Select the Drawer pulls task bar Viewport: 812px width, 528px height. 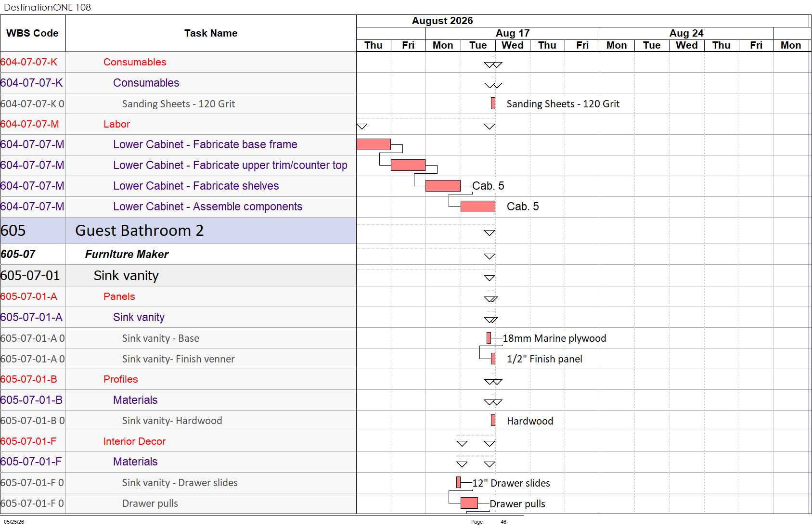(x=469, y=503)
